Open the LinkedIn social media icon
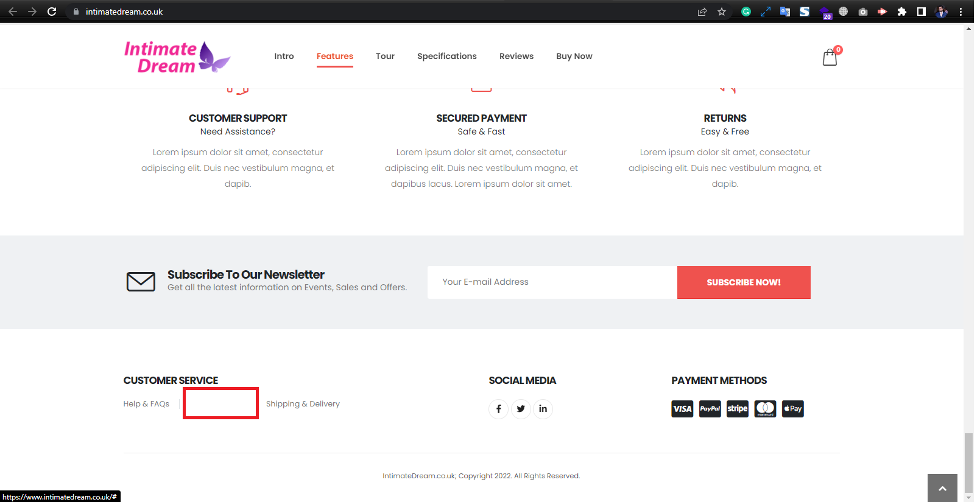 point(543,409)
